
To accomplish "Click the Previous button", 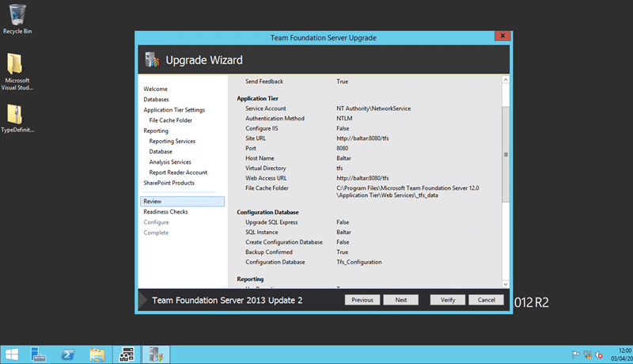I will 362,300.
